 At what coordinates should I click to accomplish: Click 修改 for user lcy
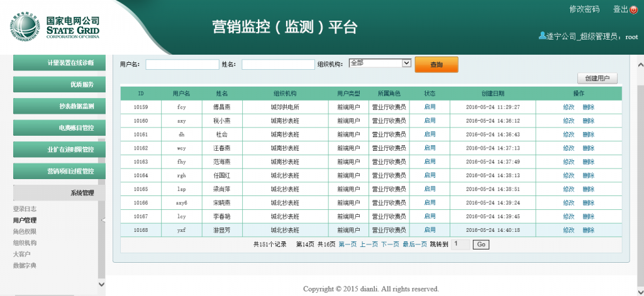(x=569, y=216)
